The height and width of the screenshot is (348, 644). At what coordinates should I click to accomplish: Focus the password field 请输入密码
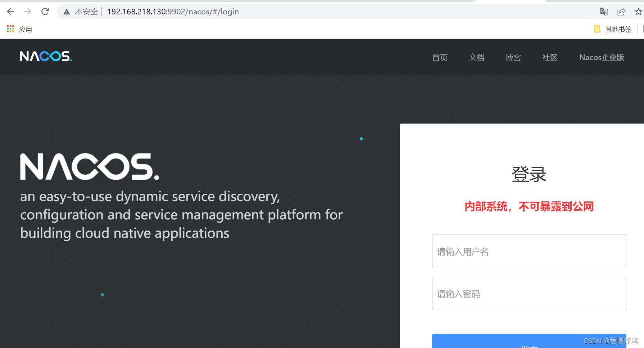(529, 294)
